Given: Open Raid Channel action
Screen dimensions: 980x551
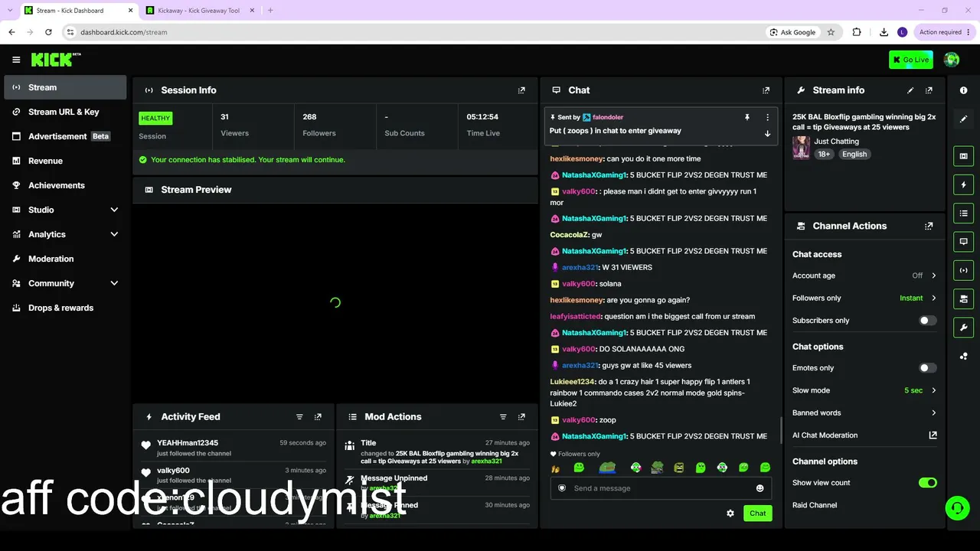Looking at the screenshot, I should 815,505.
